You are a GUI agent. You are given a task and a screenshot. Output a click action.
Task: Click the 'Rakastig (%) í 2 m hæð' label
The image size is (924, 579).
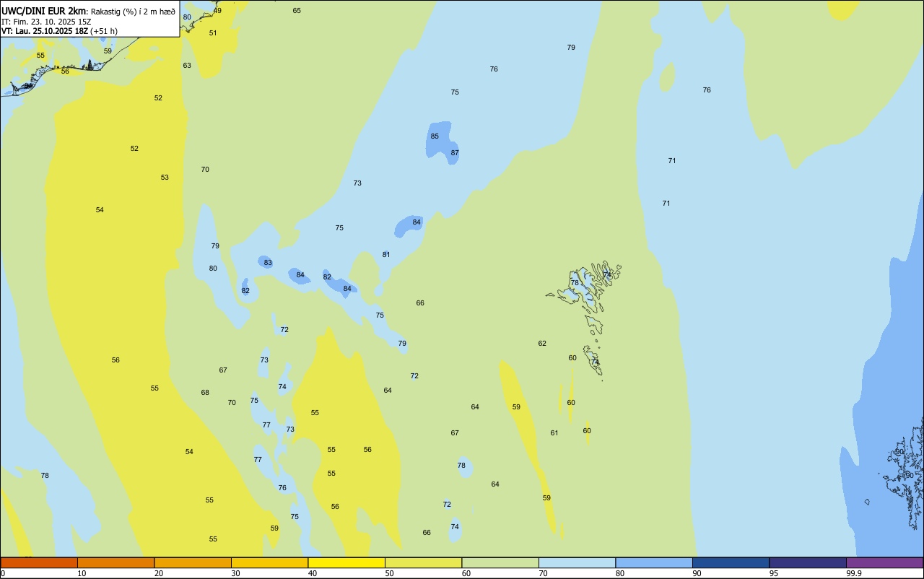133,12
